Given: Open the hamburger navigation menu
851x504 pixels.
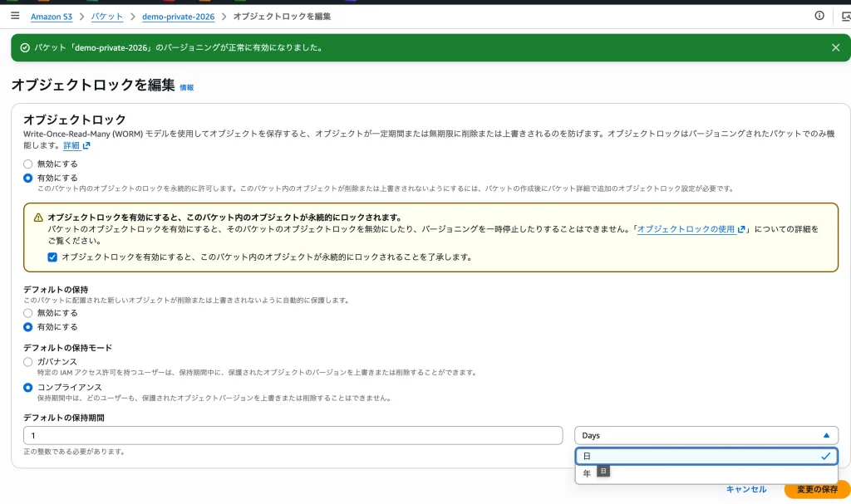Looking at the screenshot, I should (15, 16).
